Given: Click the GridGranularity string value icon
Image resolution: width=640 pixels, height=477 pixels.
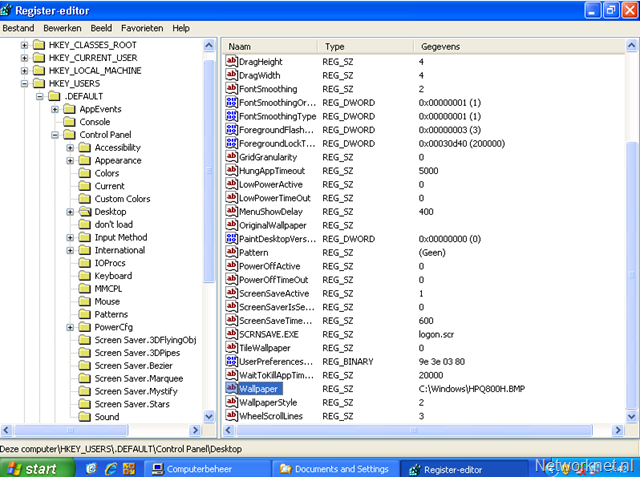Looking at the screenshot, I should coord(231,157).
